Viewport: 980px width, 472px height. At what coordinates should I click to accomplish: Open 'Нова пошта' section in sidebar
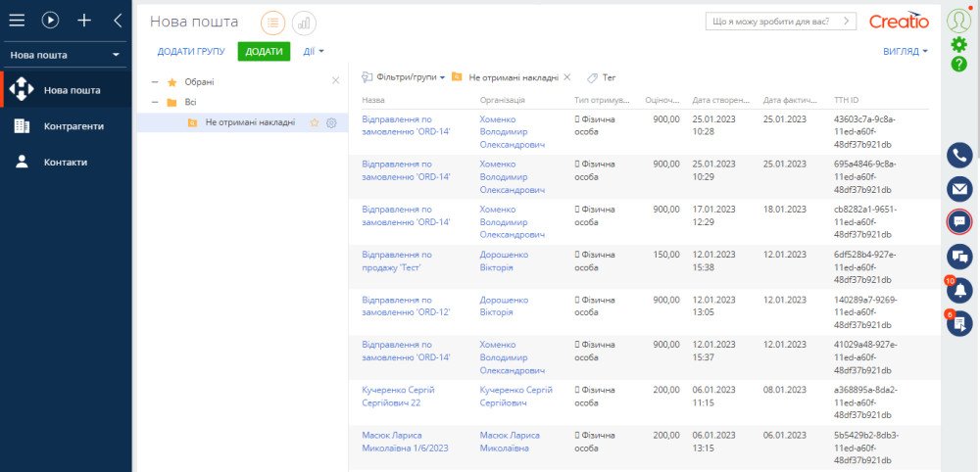tap(66, 90)
